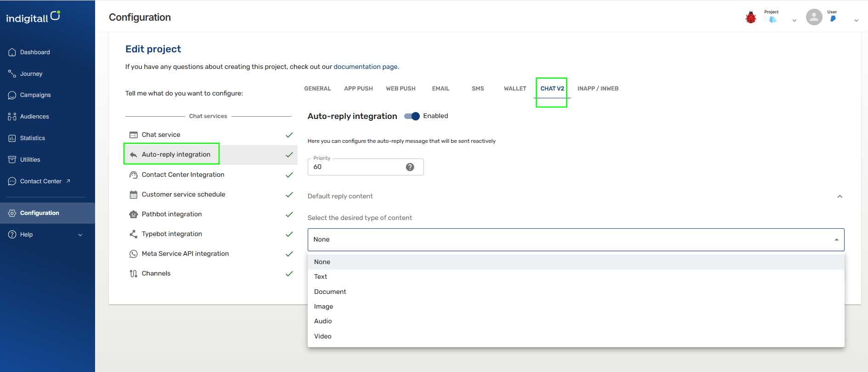Click the Configuration gear icon
The image size is (868, 372).
click(12, 213)
